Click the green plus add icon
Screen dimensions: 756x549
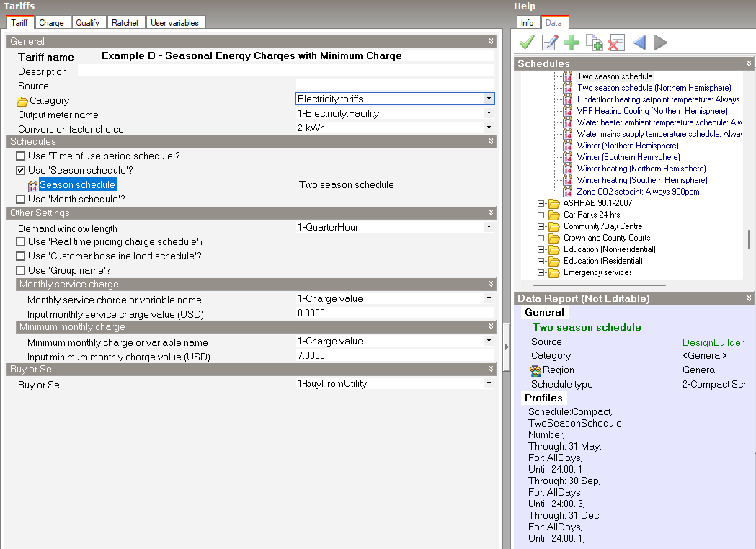(x=572, y=43)
